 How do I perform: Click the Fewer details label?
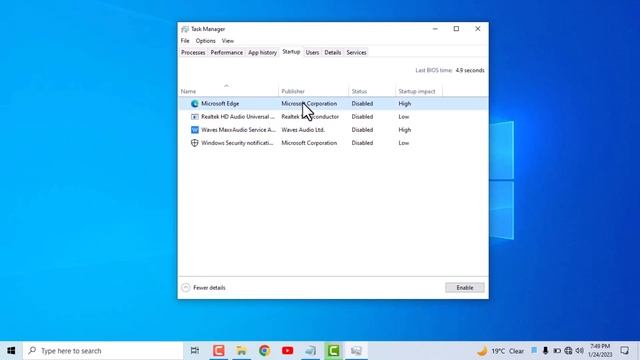click(209, 288)
